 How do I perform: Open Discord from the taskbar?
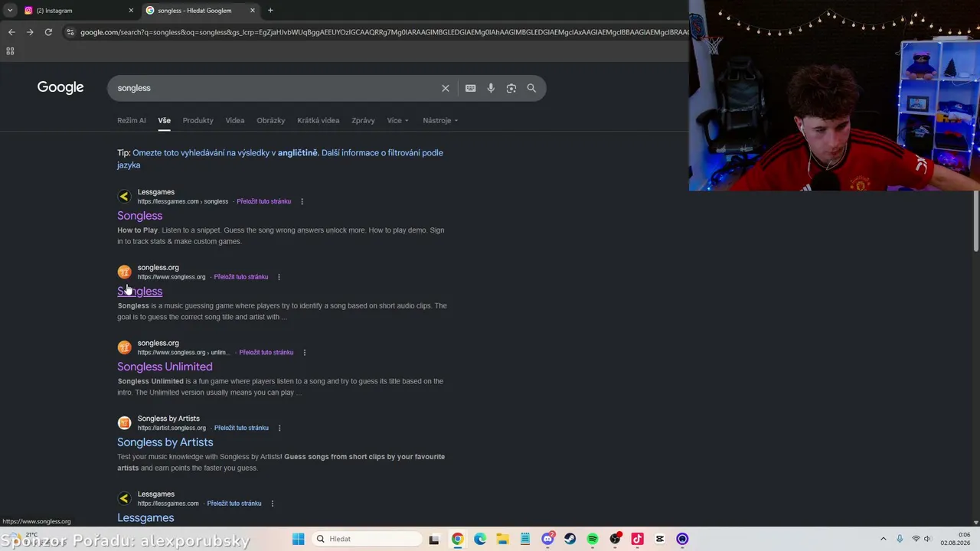point(547,539)
